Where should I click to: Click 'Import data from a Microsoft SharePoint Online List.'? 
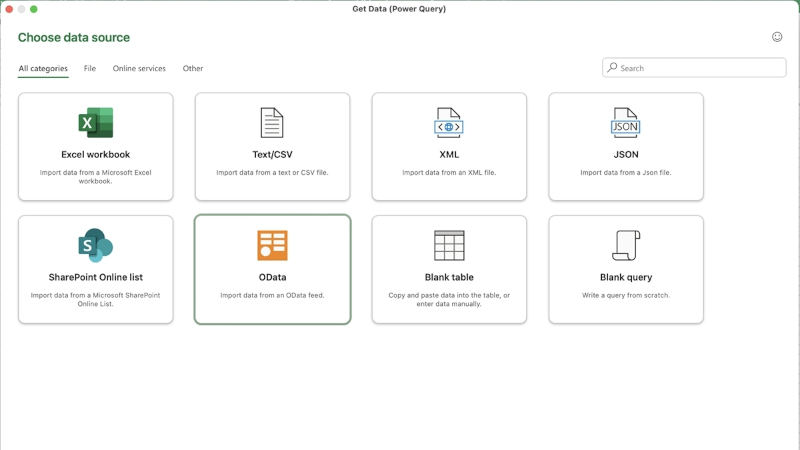tap(95, 299)
